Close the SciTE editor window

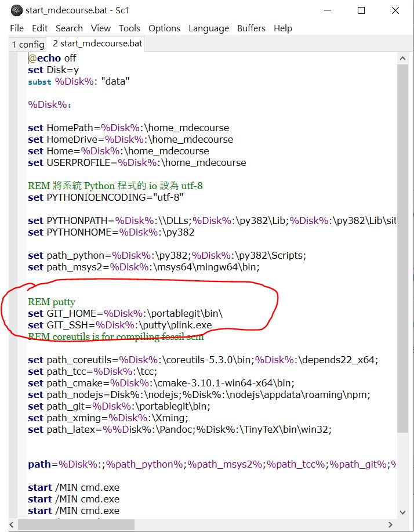[x=395, y=10]
